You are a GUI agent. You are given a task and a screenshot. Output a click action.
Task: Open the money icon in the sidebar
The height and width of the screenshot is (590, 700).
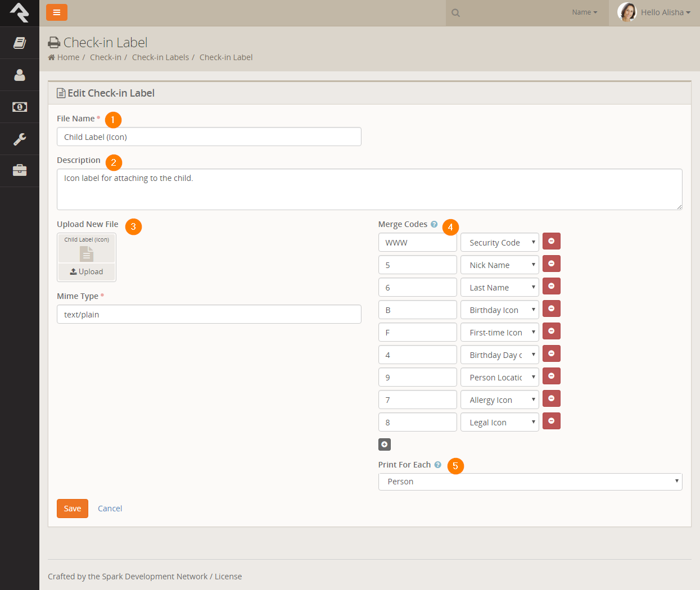coord(20,107)
